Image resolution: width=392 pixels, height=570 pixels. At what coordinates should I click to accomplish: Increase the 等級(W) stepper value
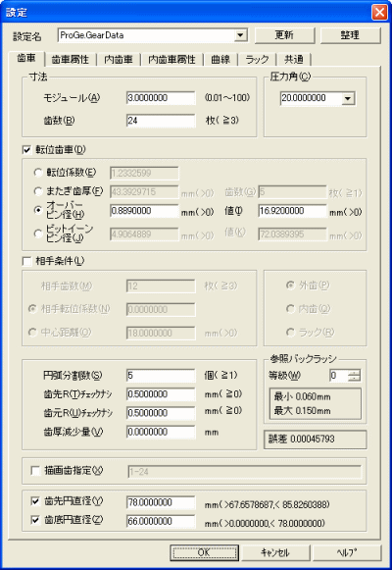[354, 373]
